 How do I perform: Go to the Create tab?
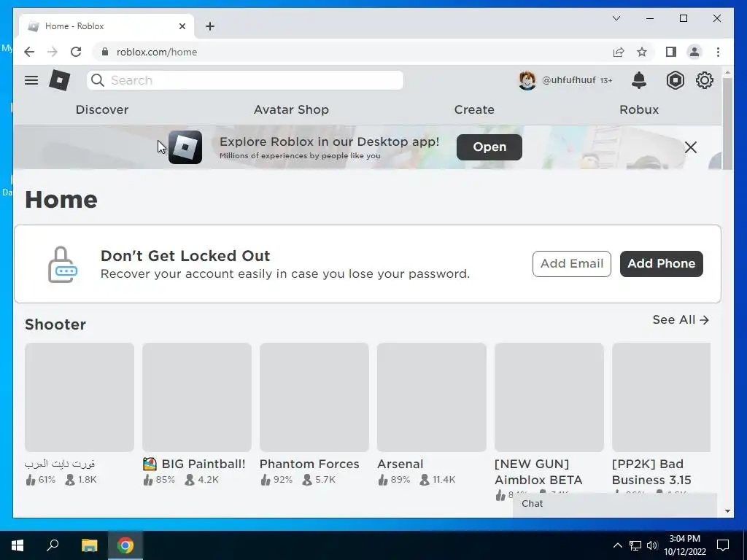tap(474, 109)
